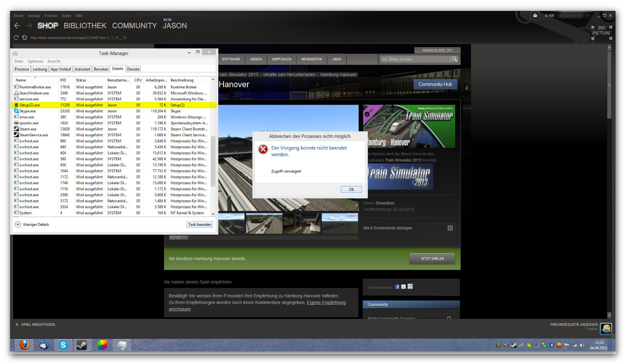Viewport: 626px width, 364px height.
Task: Click the shop search magnifier icon
Action: pyautogui.click(x=455, y=59)
